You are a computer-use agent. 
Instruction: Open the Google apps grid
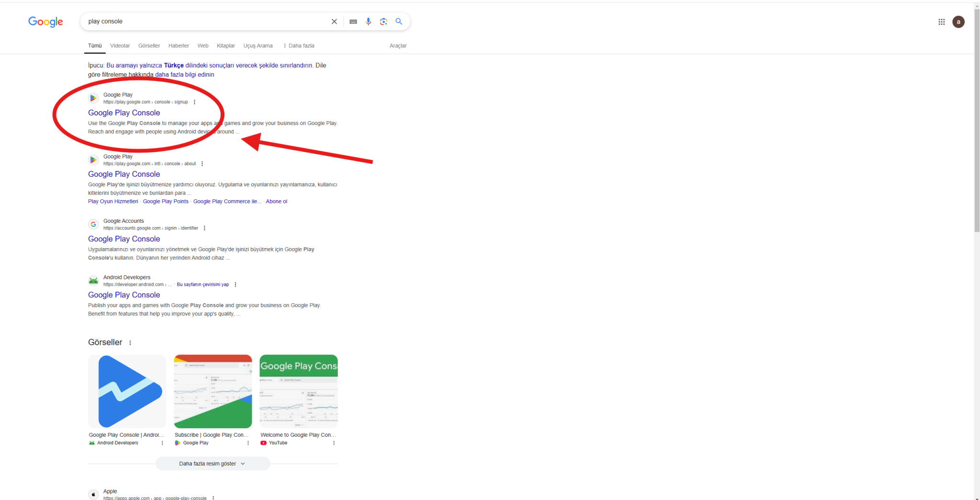941,22
